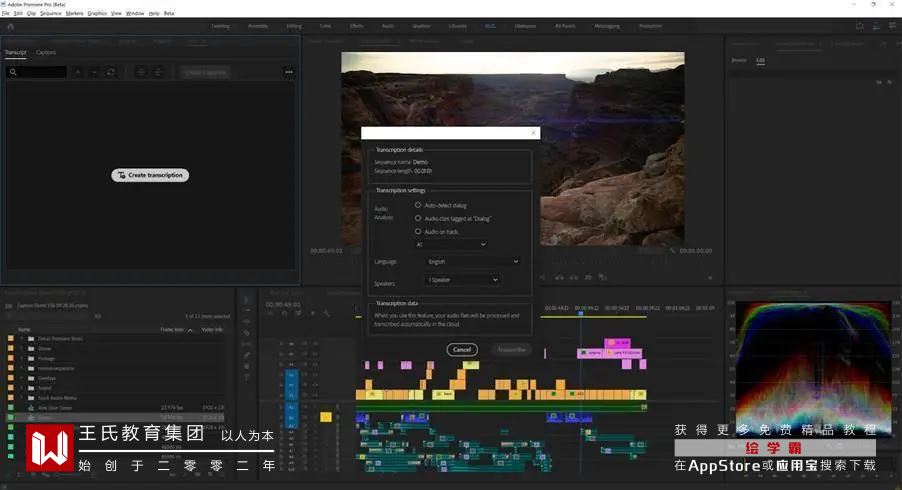This screenshot has height=490, width=902.
Task: Select the Hand tool
Action: [246, 366]
